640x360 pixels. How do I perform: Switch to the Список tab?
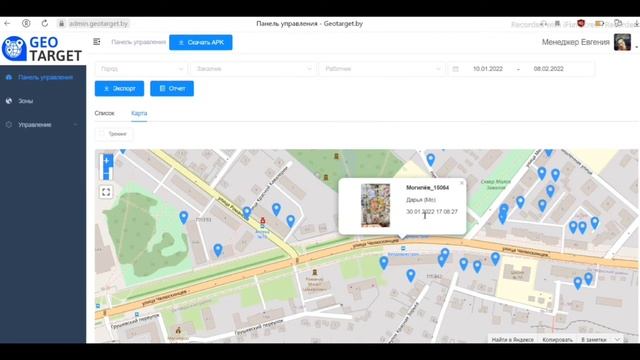coord(104,113)
